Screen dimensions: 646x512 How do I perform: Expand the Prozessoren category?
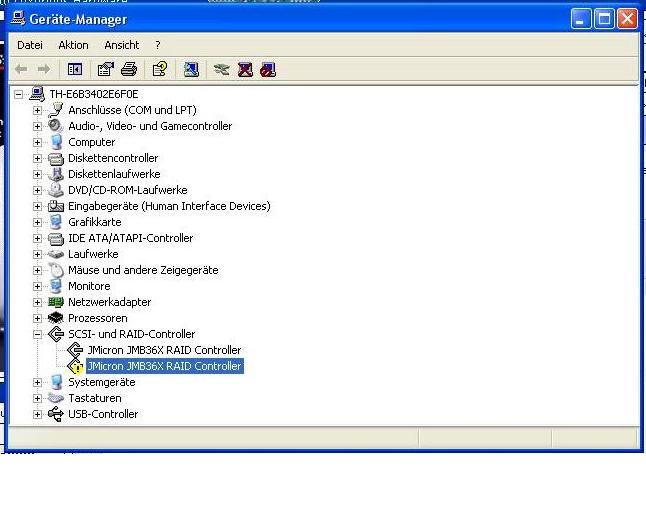point(37,318)
